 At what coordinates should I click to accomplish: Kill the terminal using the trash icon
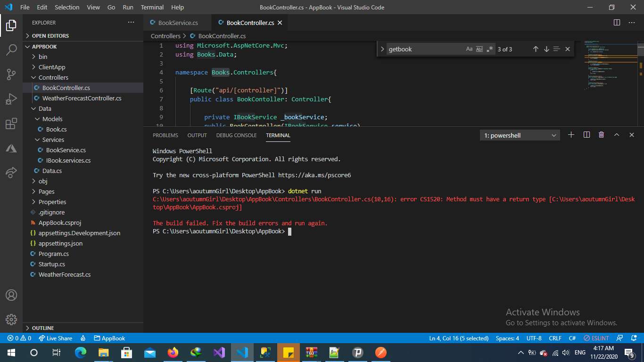601,135
